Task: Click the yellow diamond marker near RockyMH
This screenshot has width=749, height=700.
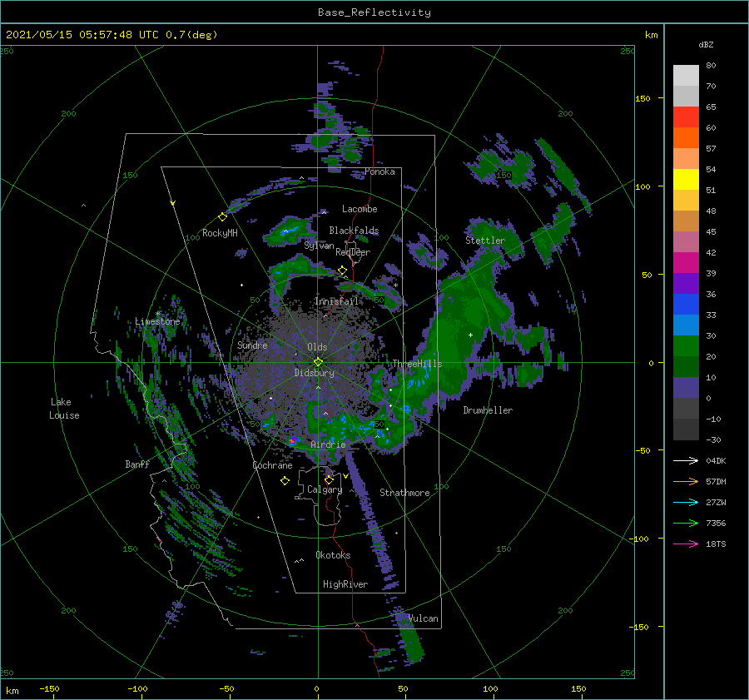Action: 222,217
